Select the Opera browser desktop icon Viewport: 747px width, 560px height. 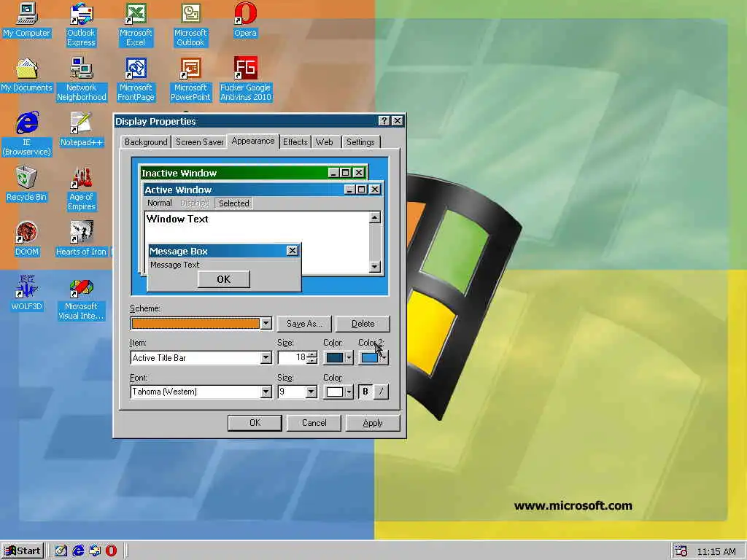coord(245,20)
